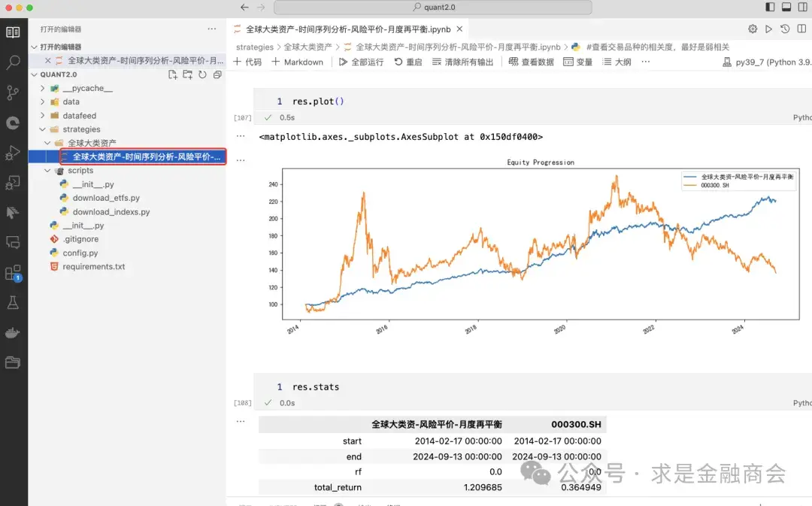Create new folder in QUANT2.0 explorer
The image size is (812, 506).
[x=187, y=74]
